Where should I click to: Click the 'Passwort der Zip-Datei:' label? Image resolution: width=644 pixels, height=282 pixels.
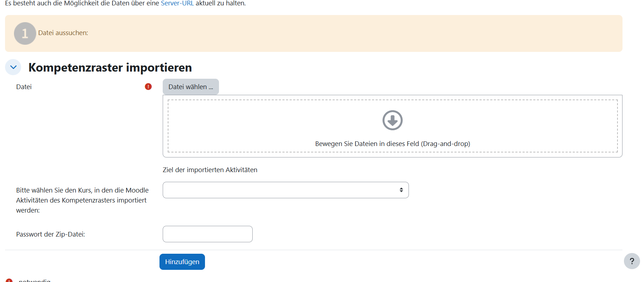pos(51,234)
